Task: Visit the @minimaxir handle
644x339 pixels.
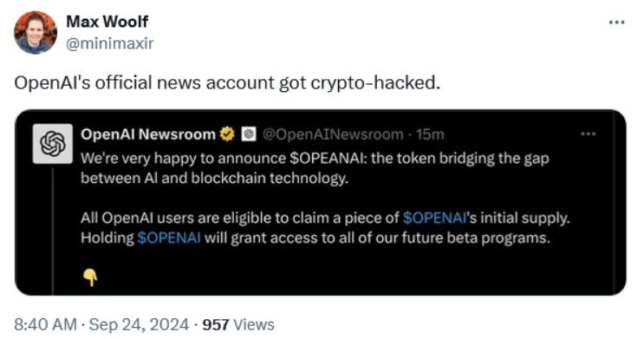Action: pyautogui.click(x=110, y=43)
